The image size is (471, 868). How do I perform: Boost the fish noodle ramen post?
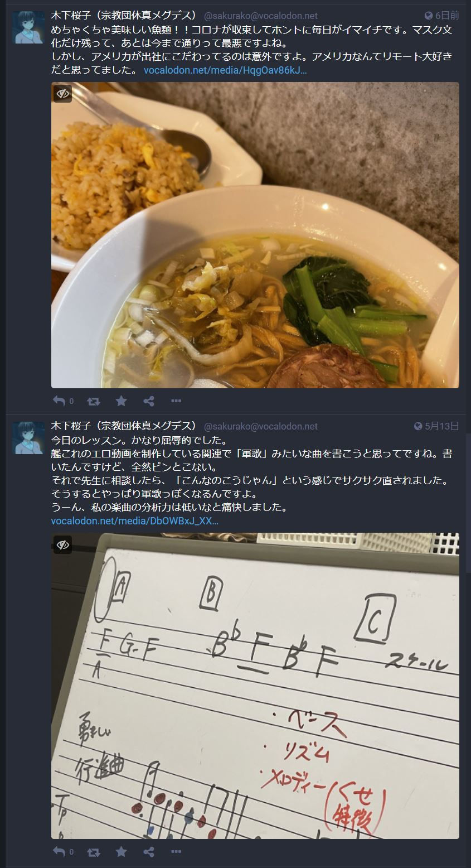(94, 401)
